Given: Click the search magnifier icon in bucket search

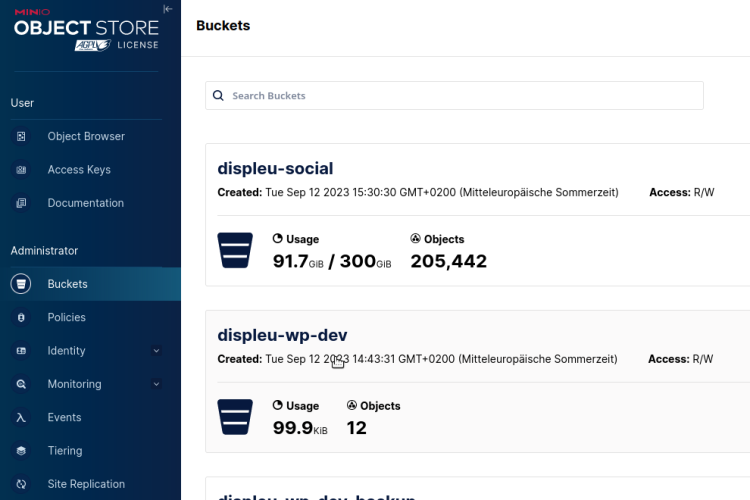Looking at the screenshot, I should click(218, 96).
